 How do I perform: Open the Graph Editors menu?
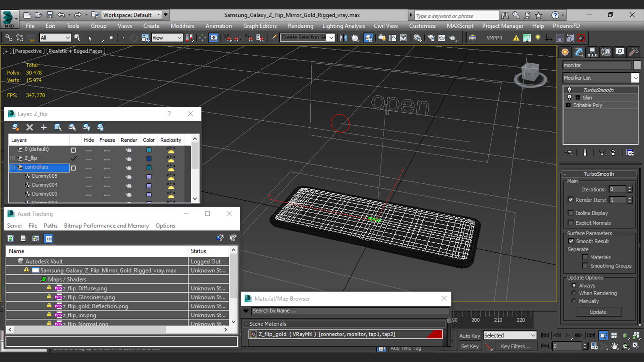[260, 26]
